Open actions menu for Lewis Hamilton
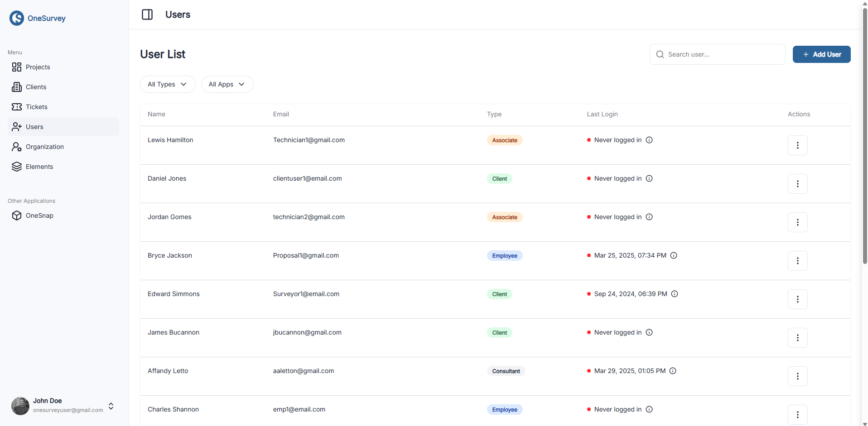 point(797,145)
